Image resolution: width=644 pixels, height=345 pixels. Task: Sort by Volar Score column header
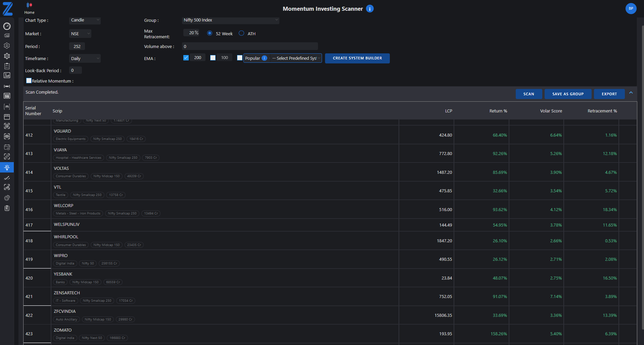coord(551,111)
